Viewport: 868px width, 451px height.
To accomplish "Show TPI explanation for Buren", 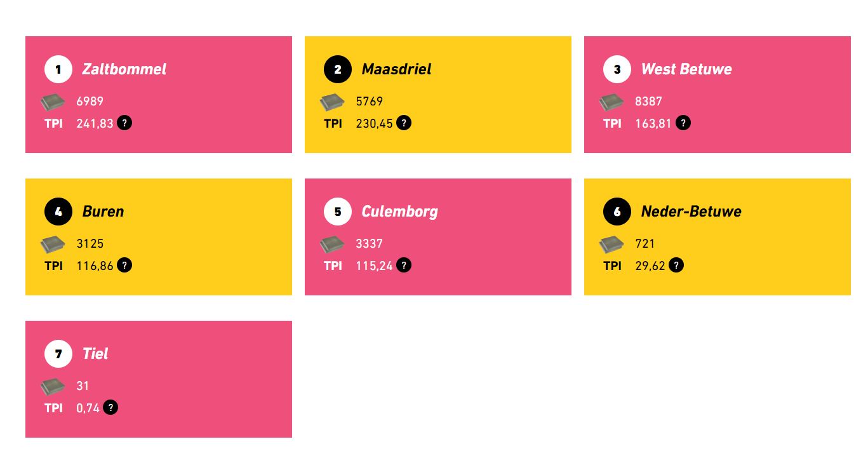I will (124, 266).
